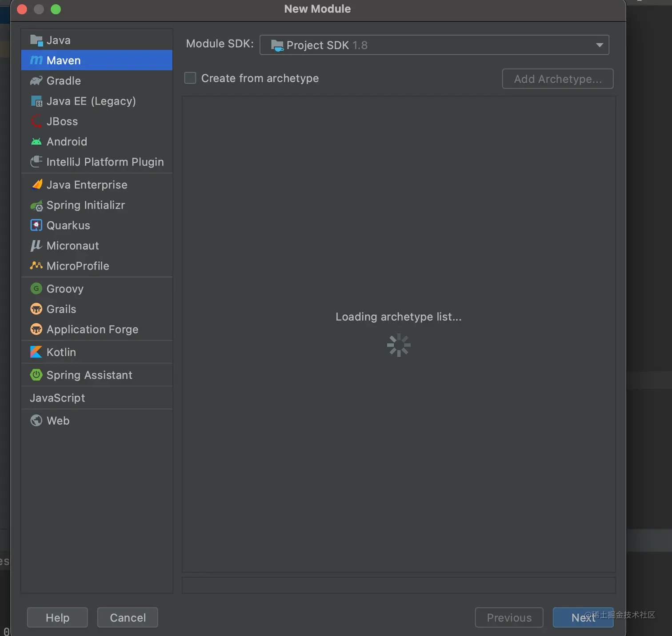Image resolution: width=672 pixels, height=636 pixels.
Task: Go back with Previous button
Action: pos(509,617)
